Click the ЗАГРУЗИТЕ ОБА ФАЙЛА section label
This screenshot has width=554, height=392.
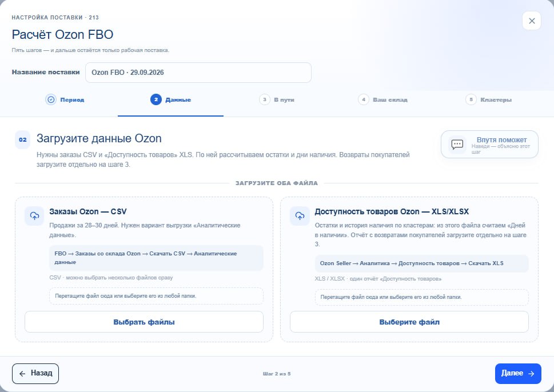click(277, 183)
